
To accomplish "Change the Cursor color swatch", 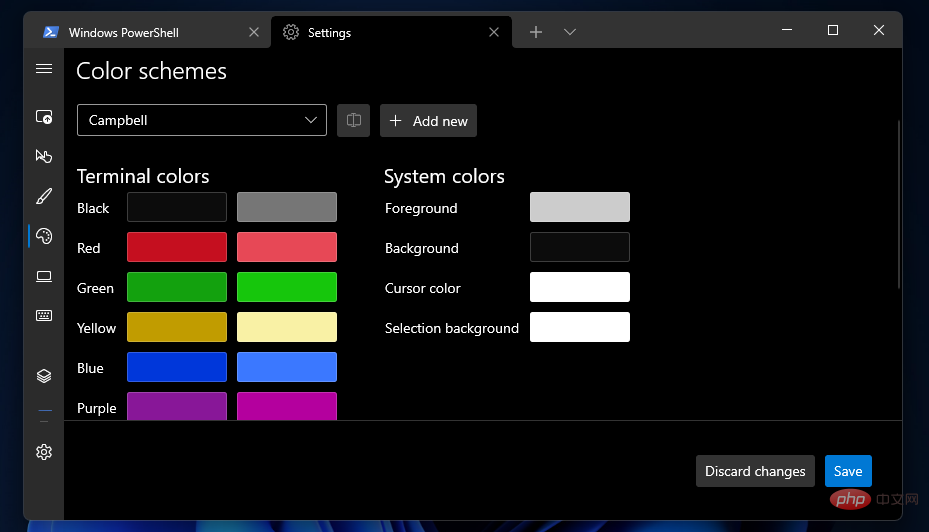I will (580, 287).
